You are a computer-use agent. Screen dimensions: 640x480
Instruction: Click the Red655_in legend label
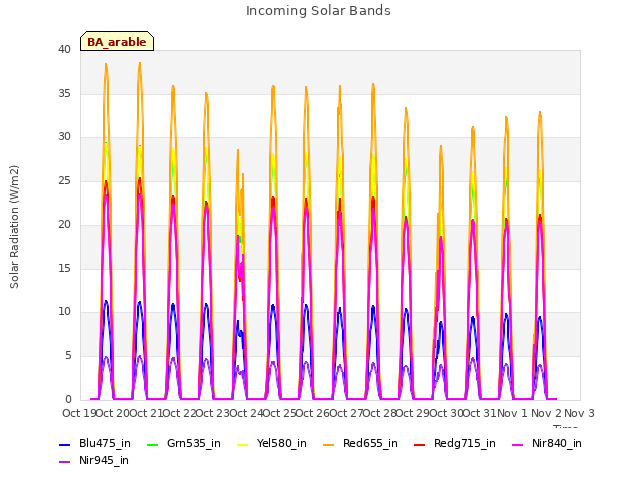(370, 443)
